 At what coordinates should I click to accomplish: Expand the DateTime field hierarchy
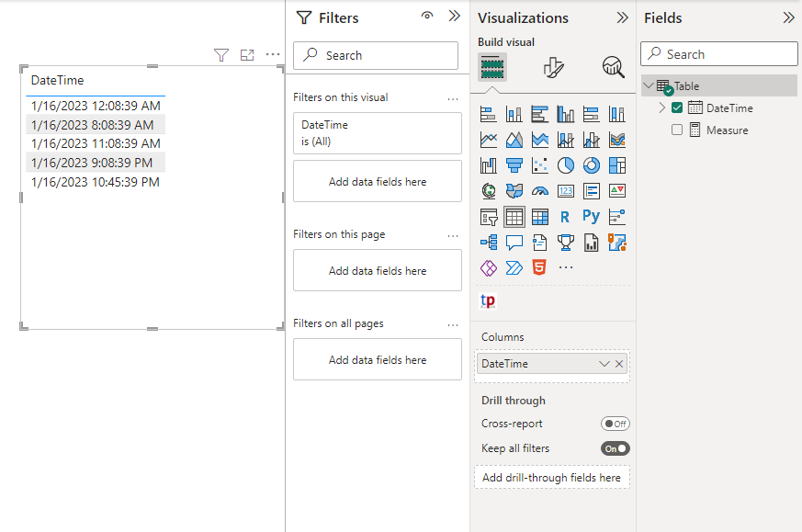click(661, 108)
